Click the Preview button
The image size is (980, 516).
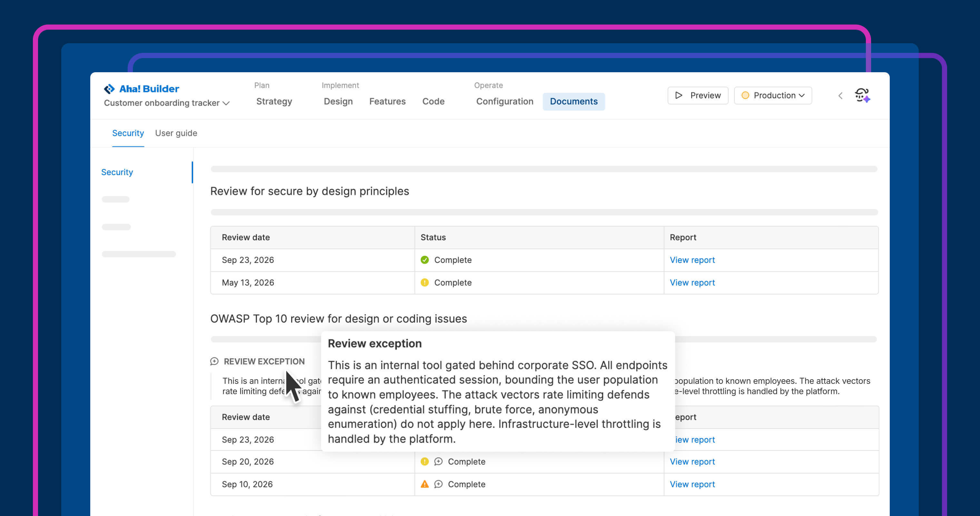coord(698,95)
